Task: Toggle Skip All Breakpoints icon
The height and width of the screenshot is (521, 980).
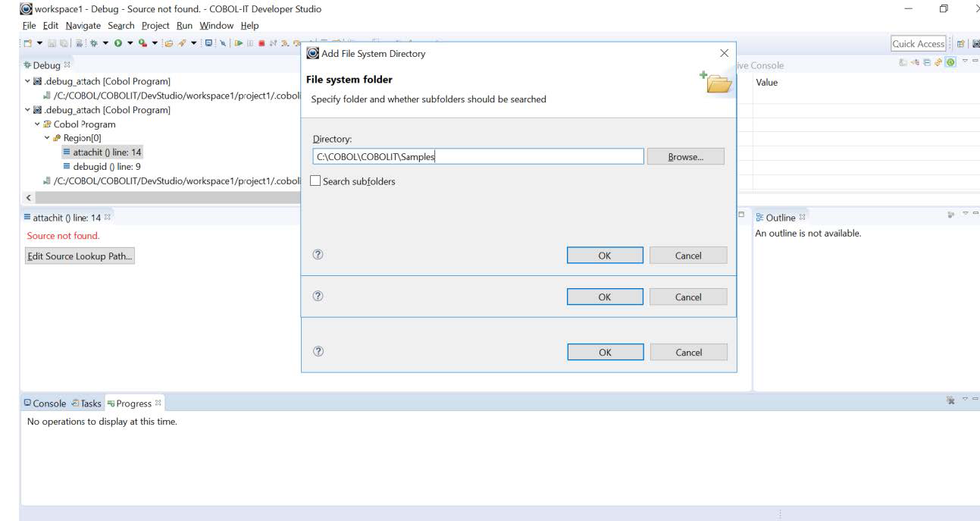Action: [x=223, y=43]
